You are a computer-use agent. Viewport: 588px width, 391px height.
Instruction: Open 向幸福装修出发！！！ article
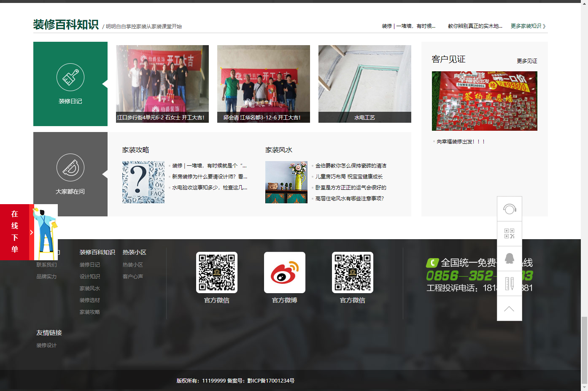pyautogui.click(x=461, y=142)
